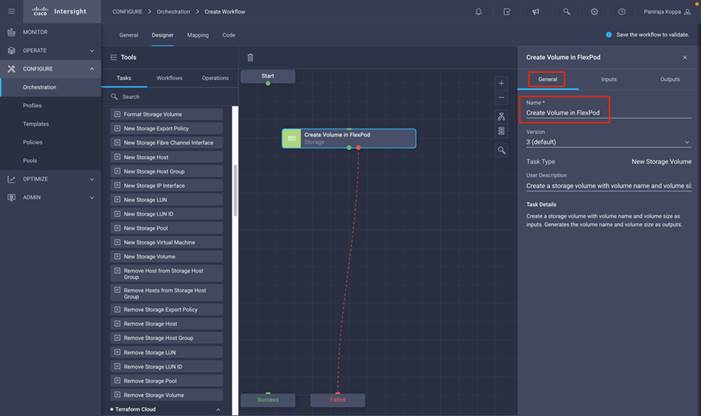Open Policies in the sidebar
Image resolution: width=701 pixels, height=416 pixels.
pos(33,143)
